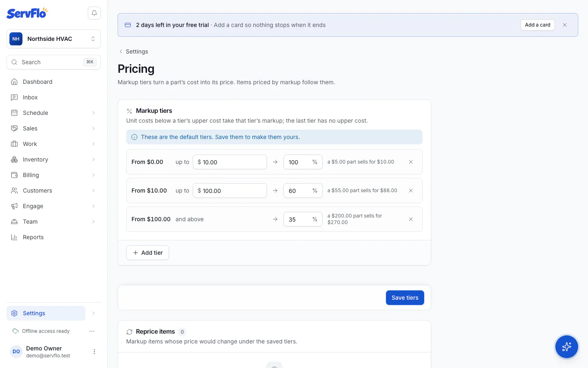Edit the $100.00 upper cost field
Image resolution: width=588 pixels, height=368 pixels.
pyautogui.click(x=230, y=191)
